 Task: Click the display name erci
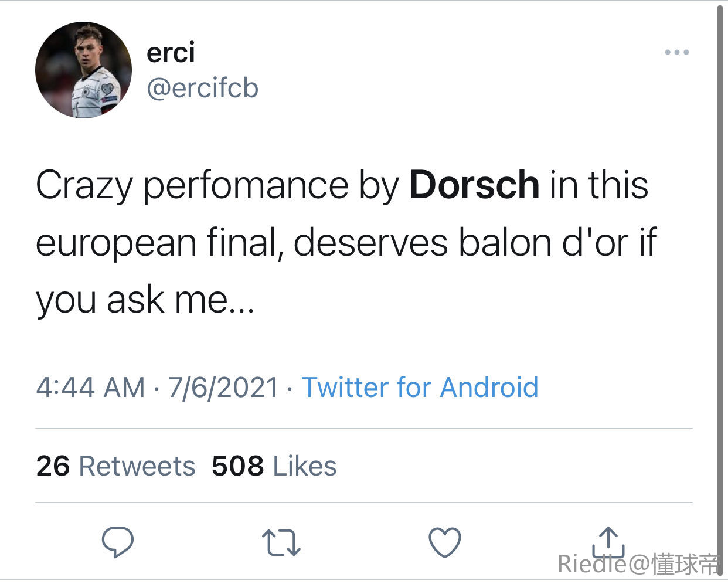click(x=171, y=53)
